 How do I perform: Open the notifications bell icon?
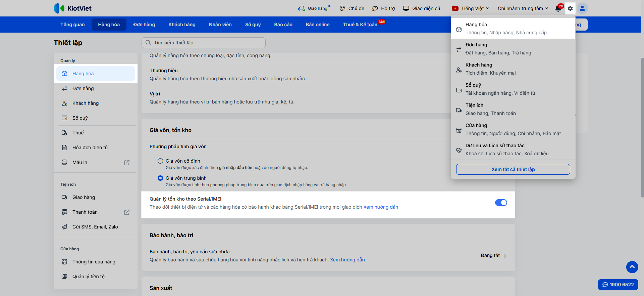point(558,8)
